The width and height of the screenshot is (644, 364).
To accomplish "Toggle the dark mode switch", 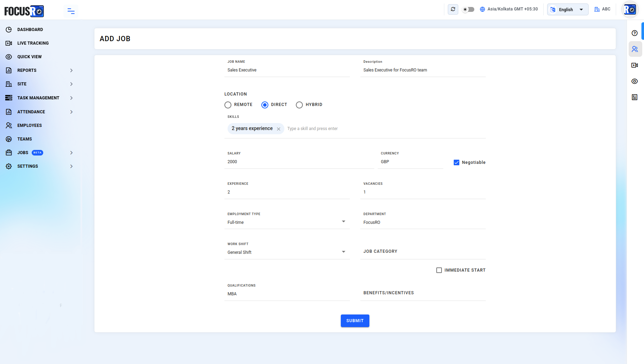I will click(468, 9).
